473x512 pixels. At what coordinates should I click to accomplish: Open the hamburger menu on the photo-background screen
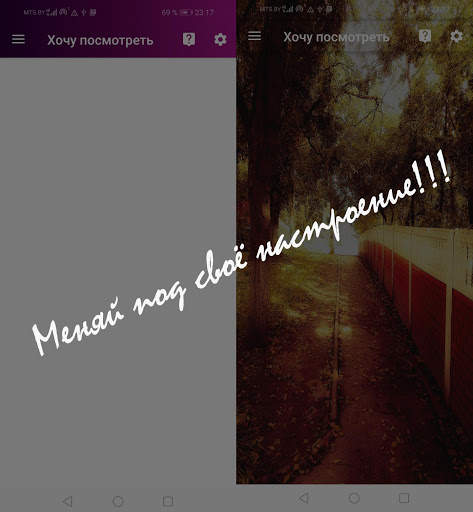pos(254,36)
